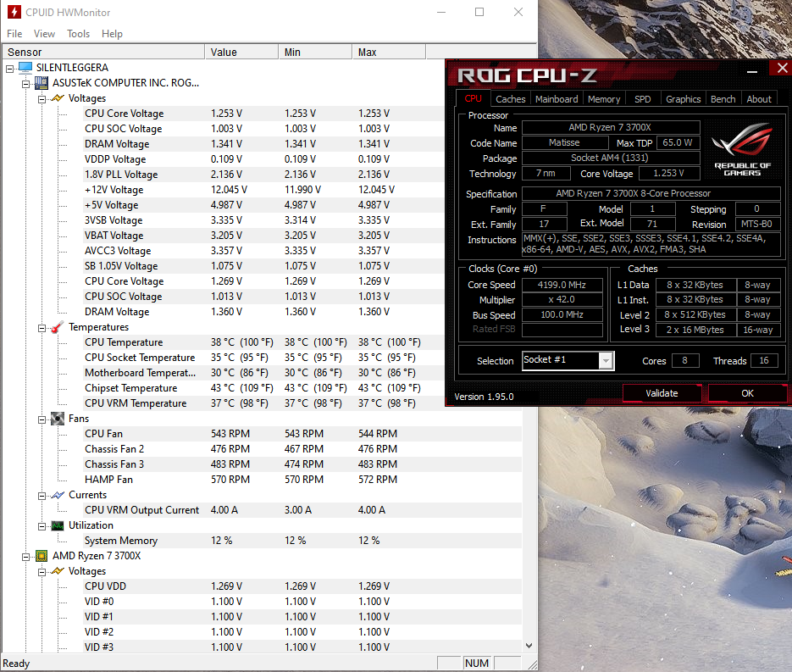Click the Max column header
The height and width of the screenshot is (672, 792).
pyautogui.click(x=389, y=52)
